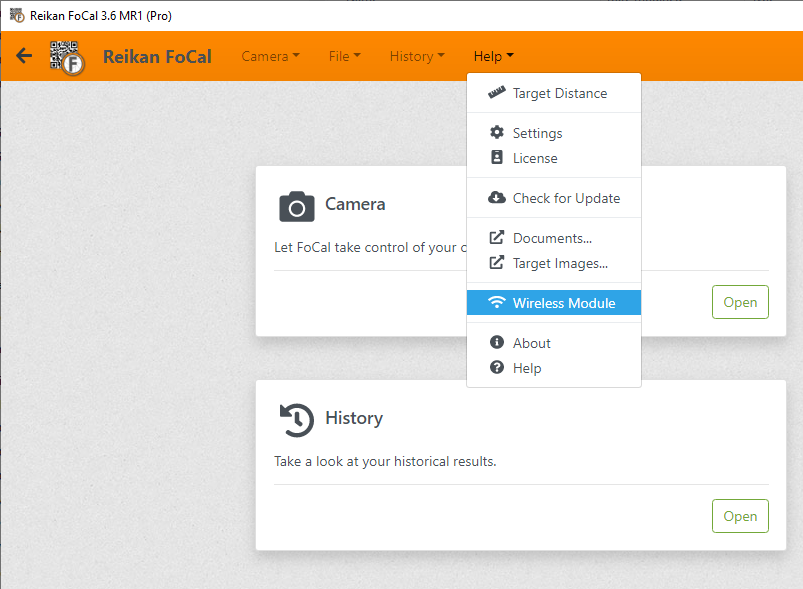Click the ruler icon beside Target Distance
The image size is (803, 589).
[496, 93]
